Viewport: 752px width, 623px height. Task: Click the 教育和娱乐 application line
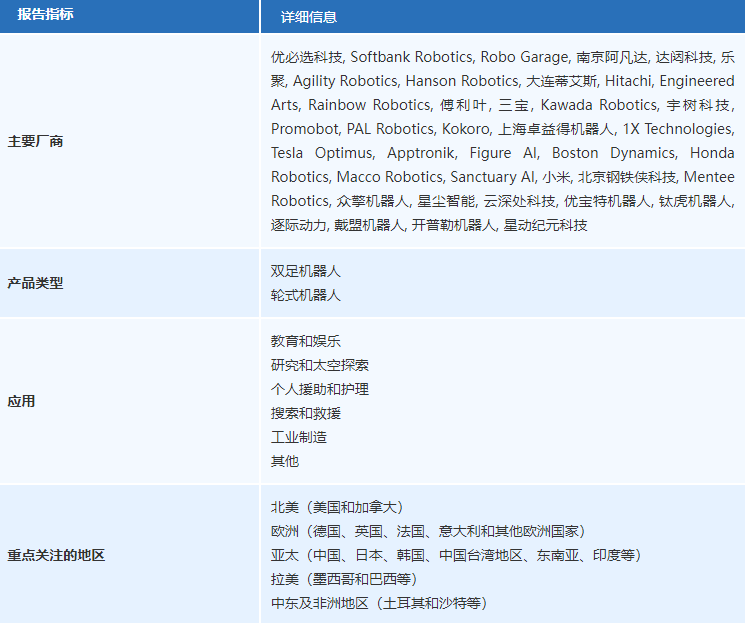coord(306,341)
